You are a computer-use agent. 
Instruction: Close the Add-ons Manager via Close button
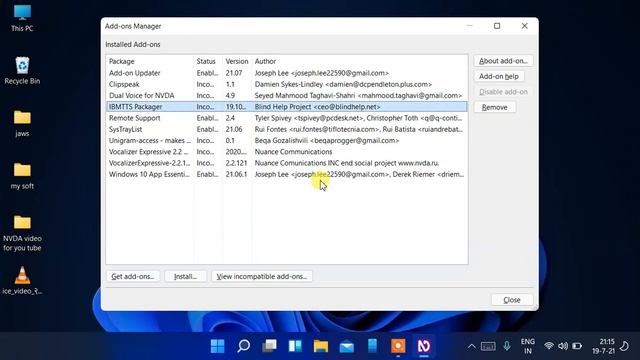point(512,300)
